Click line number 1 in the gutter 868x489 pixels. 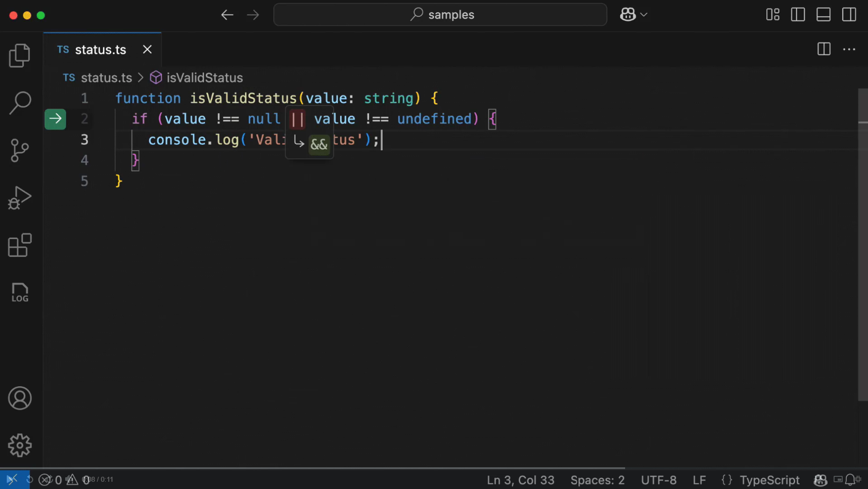[x=85, y=98]
